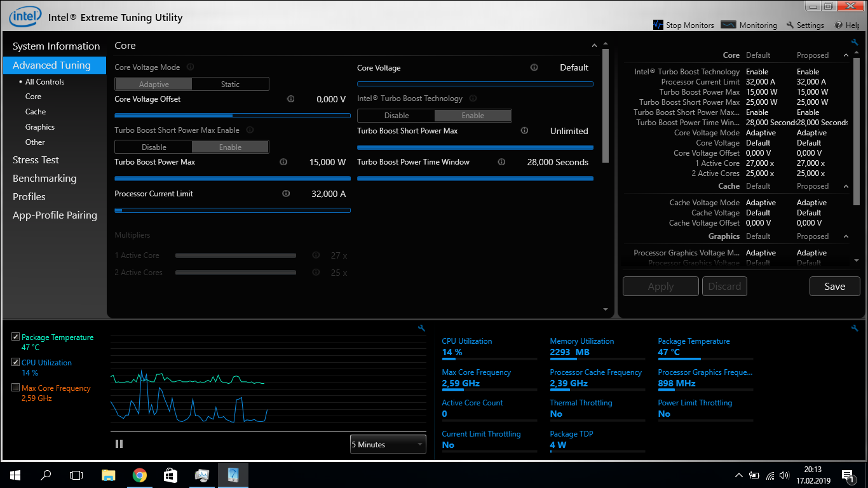Screen dimensions: 868x488
Task: Open Settings with the wrench icon
Action: (x=805, y=25)
